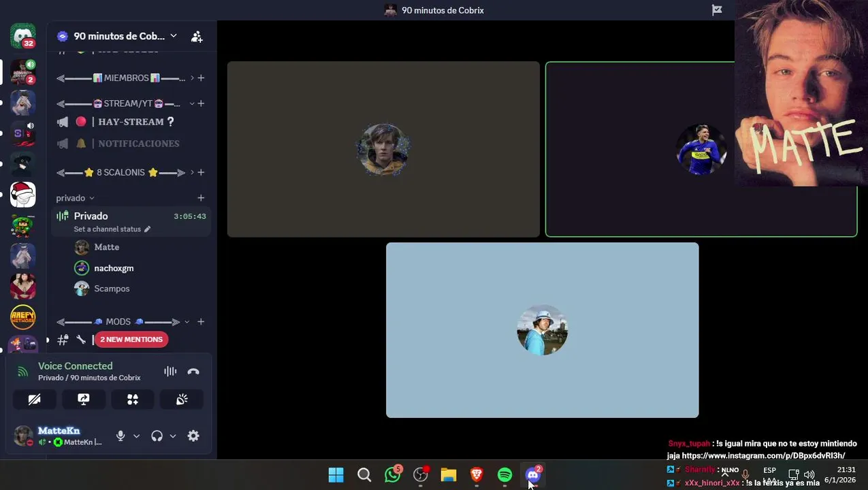Open microphone input options dropdown
This screenshot has width=868, height=490.
coord(136,436)
